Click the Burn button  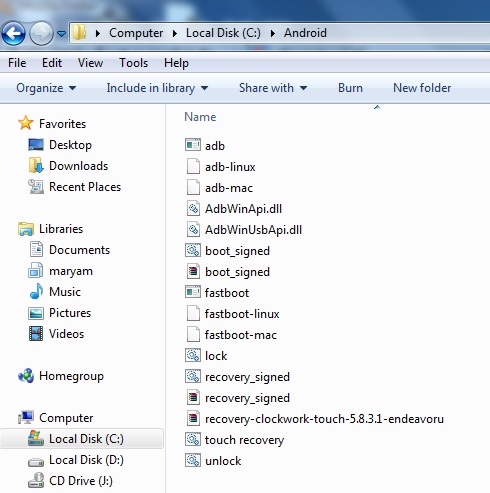[x=350, y=88]
